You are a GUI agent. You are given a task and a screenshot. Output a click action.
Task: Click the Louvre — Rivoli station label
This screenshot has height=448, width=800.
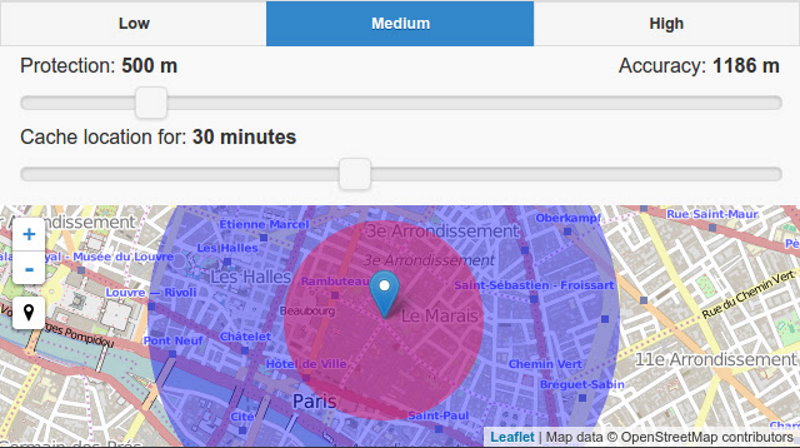[151, 292]
